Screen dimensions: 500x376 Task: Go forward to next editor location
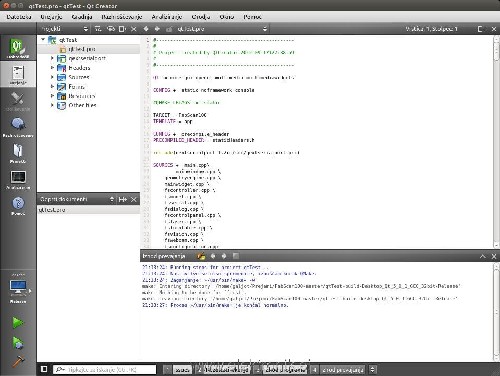click(157, 29)
